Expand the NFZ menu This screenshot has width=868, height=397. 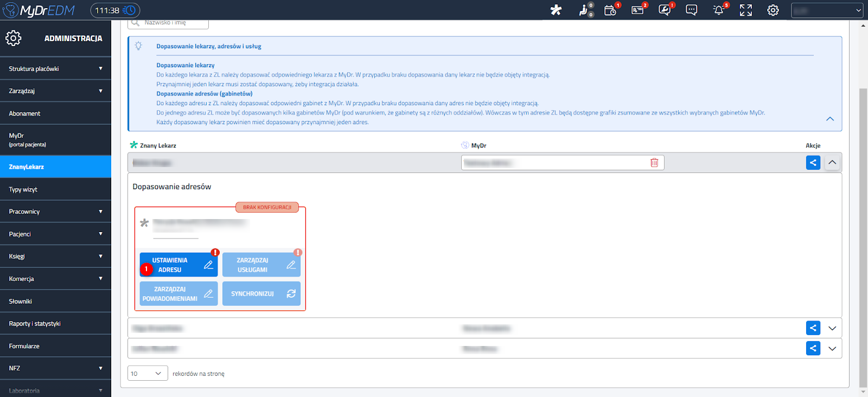55,368
